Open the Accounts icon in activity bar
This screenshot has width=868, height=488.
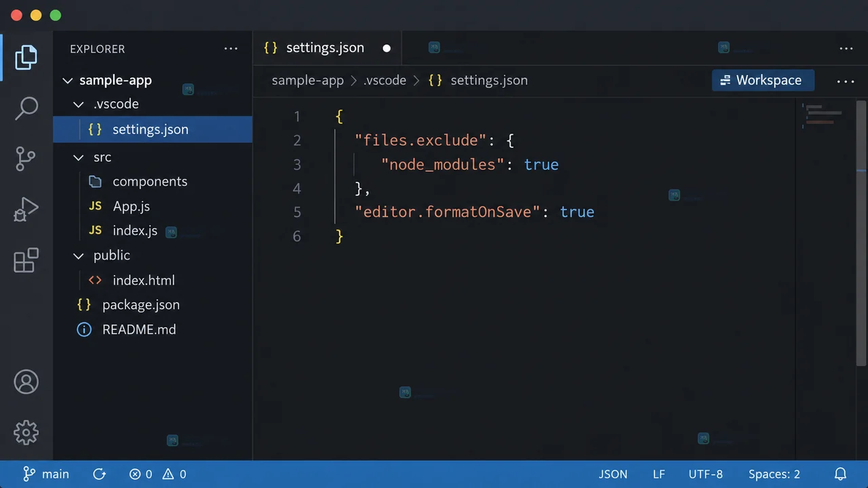point(26,382)
